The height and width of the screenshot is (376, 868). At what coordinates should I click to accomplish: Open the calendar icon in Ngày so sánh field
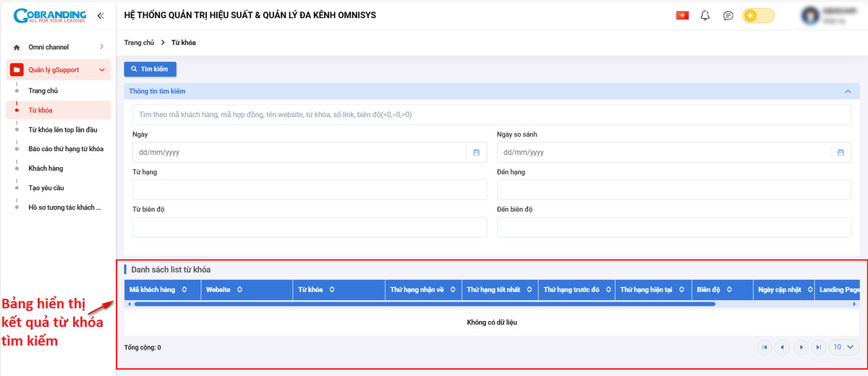pos(841,153)
